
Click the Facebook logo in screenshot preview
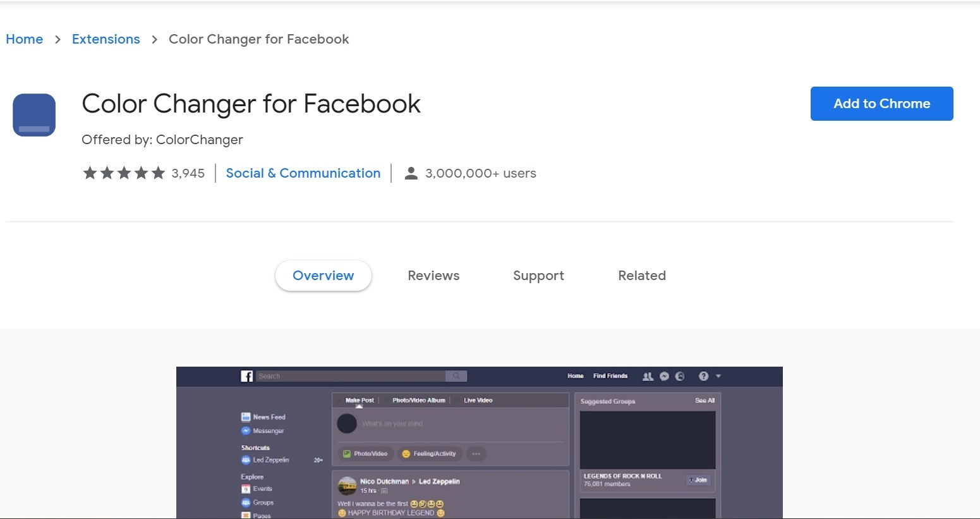click(x=247, y=376)
